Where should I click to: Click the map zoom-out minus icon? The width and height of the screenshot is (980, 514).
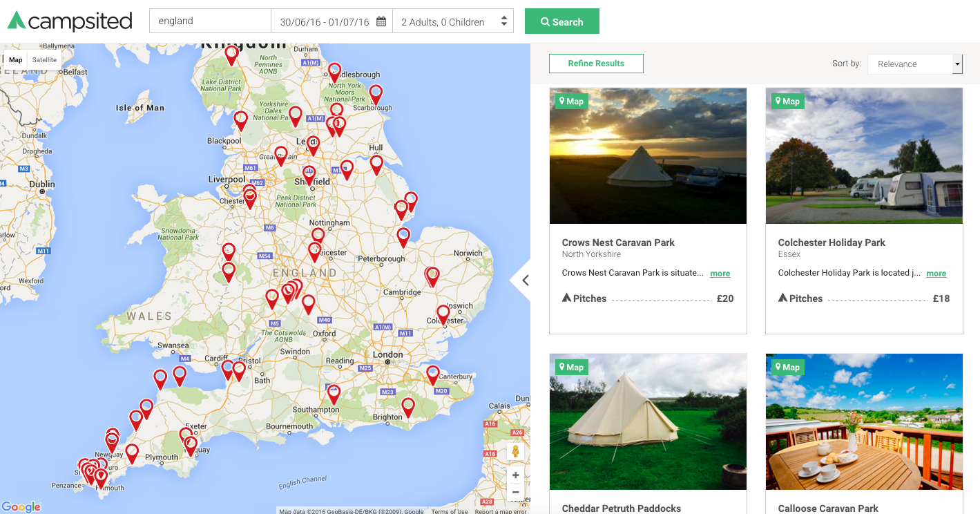click(515, 491)
